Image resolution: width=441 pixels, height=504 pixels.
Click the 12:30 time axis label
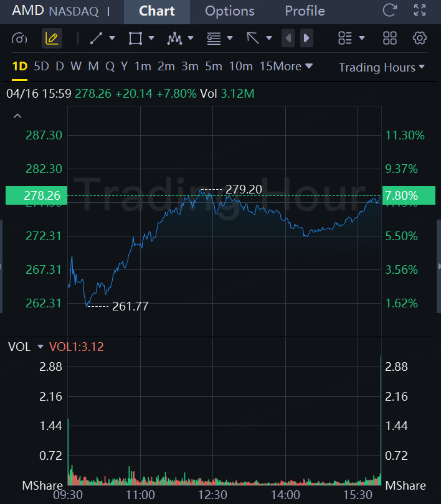pyautogui.click(x=212, y=495)
